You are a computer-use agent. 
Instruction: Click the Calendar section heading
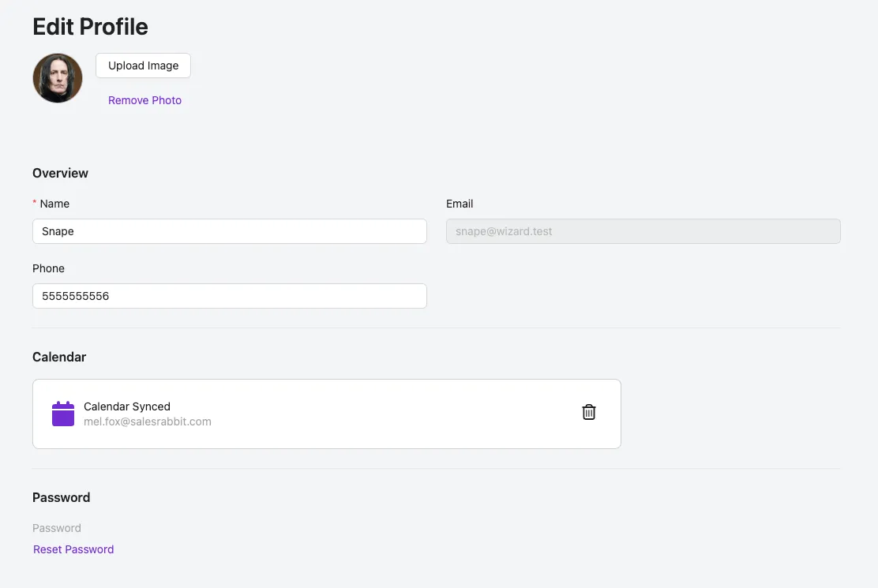point(59,357)
